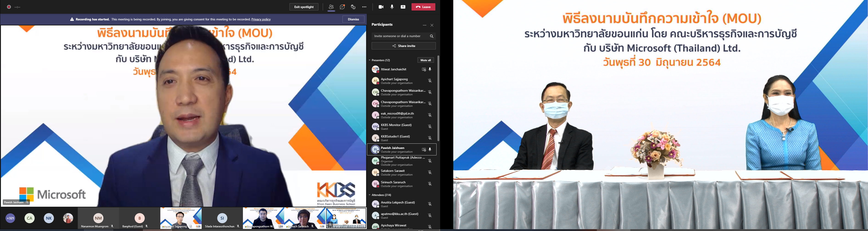The image size is (868, 231).
Task: Select apatmo@kku.ac.th (Guest) attendee
Action: point(402,215)
